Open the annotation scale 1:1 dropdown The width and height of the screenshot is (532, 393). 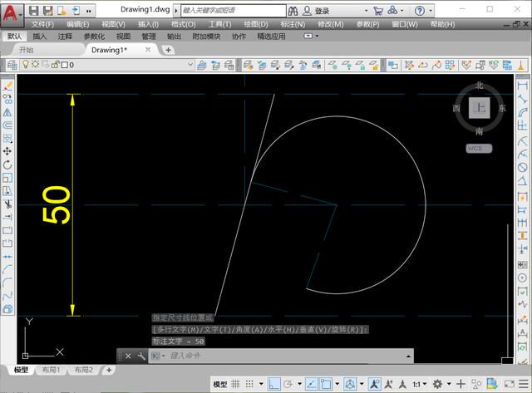419,384
